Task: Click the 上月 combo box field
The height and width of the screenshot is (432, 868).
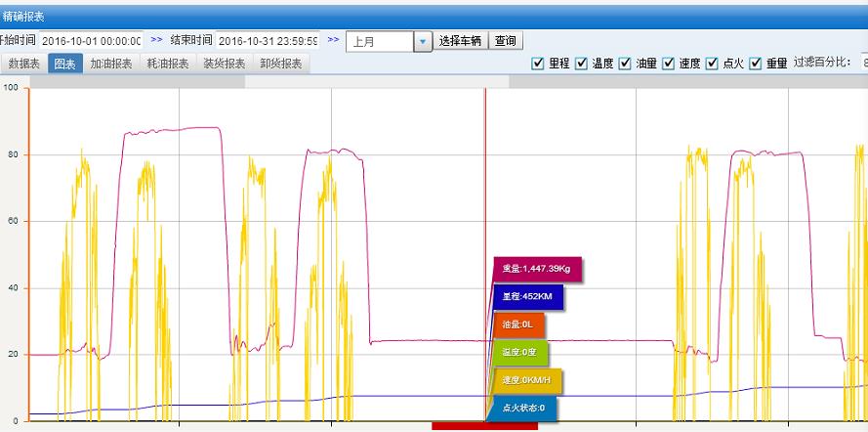Action: click(x=381, y=41)
